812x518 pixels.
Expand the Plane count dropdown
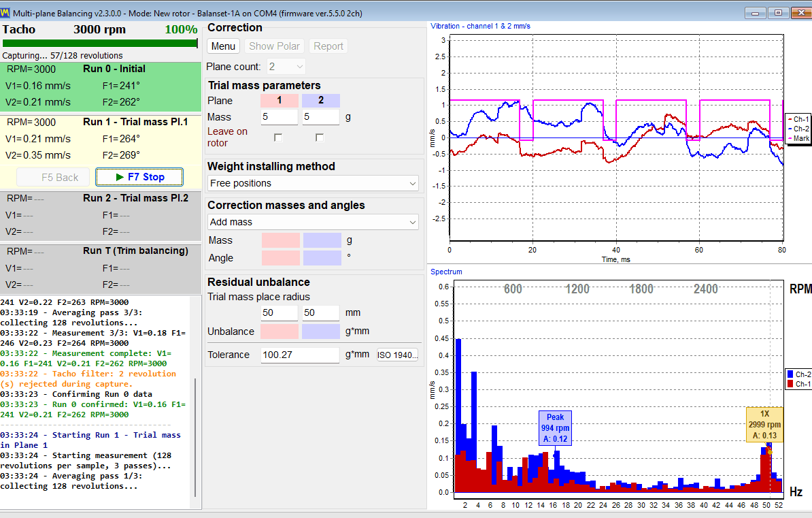click(286, 67)
